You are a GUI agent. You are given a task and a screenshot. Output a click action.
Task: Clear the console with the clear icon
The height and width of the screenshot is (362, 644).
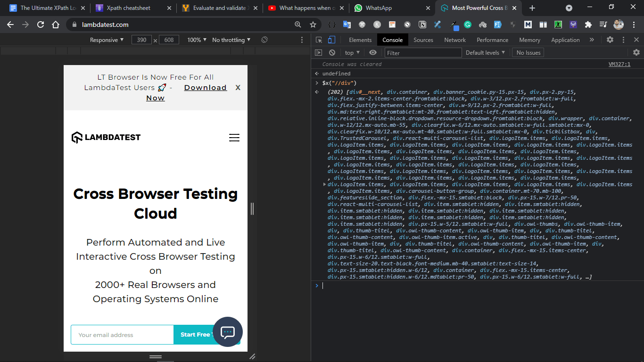coord(332,53)
